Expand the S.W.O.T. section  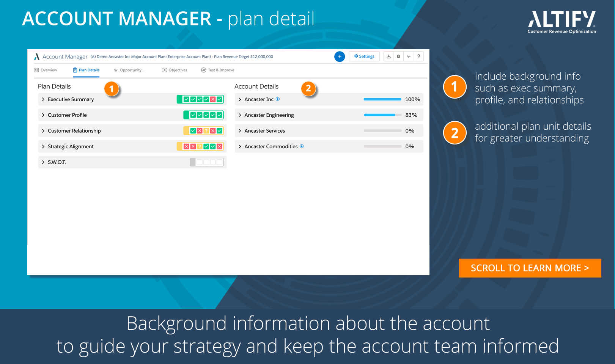(43, 162)
